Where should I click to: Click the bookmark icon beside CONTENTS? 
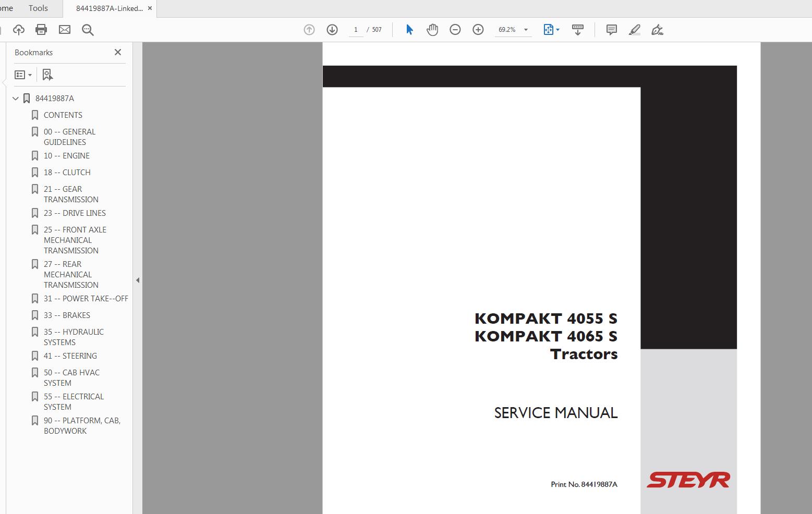(x=35, y=115)
